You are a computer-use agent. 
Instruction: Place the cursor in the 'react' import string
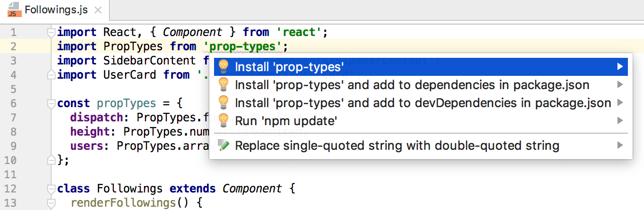point(299,32)
